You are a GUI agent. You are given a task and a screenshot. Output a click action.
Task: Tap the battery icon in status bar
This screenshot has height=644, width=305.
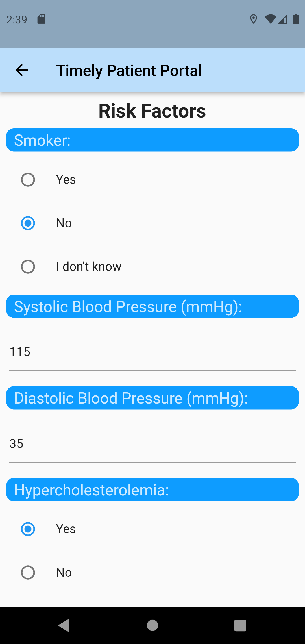click(x=296, y=19)
